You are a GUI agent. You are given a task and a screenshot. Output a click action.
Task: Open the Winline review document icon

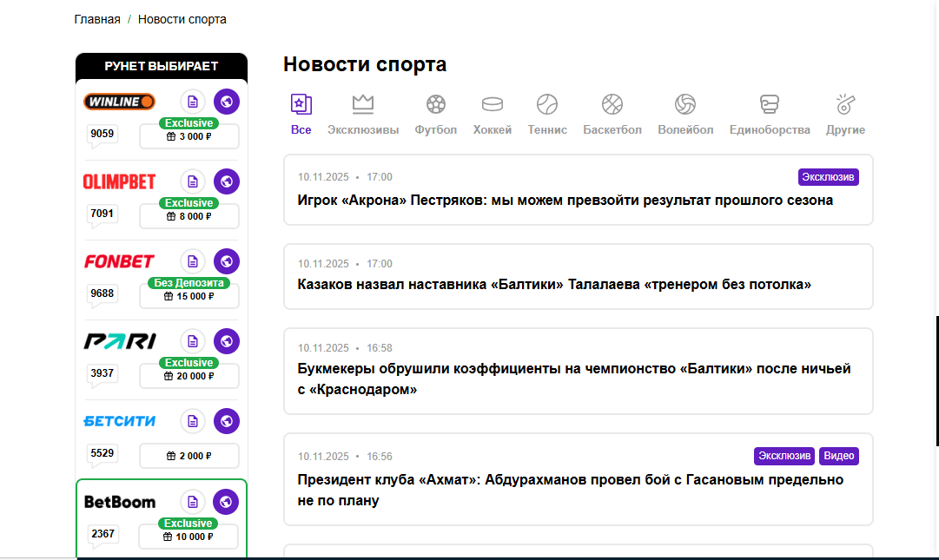tap(193, 102)
